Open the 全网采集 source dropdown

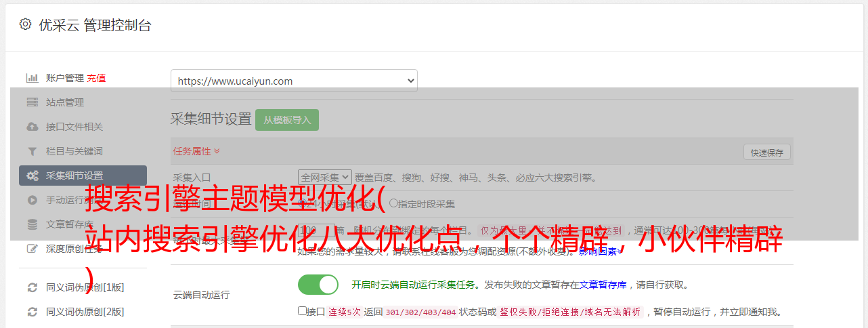point(325,177)
